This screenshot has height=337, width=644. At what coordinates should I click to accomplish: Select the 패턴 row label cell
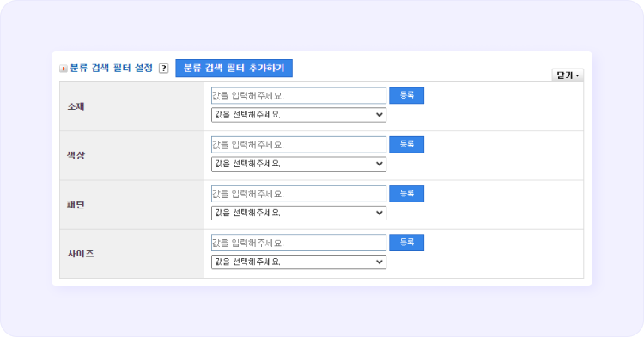coord(132,205)
